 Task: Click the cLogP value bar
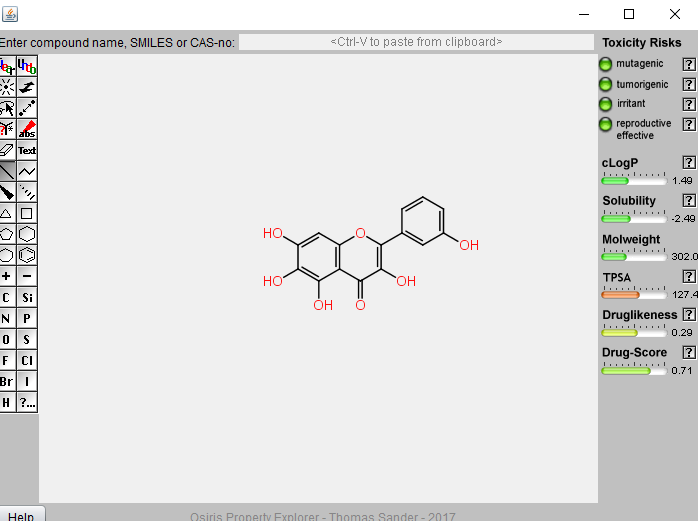pyautogui.click(x=634, y=181)
